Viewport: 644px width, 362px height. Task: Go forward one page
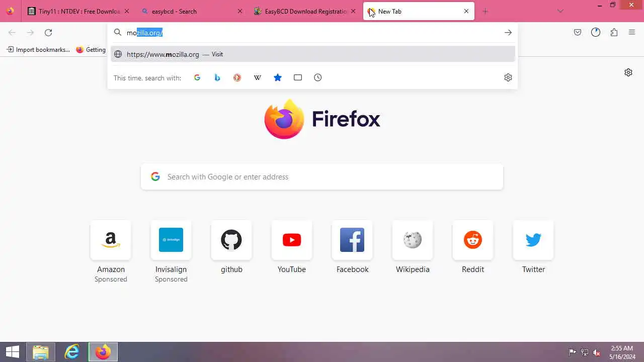click(x=30, y=33)
